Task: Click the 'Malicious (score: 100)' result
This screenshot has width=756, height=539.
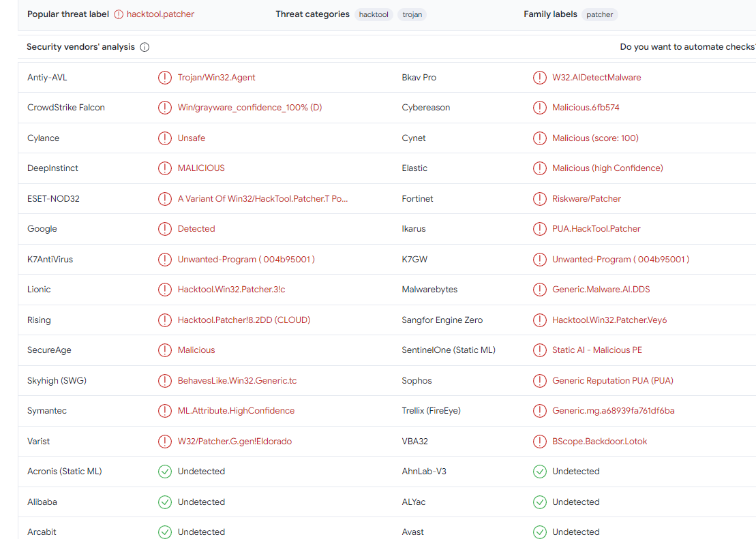Action: (595, 138)
